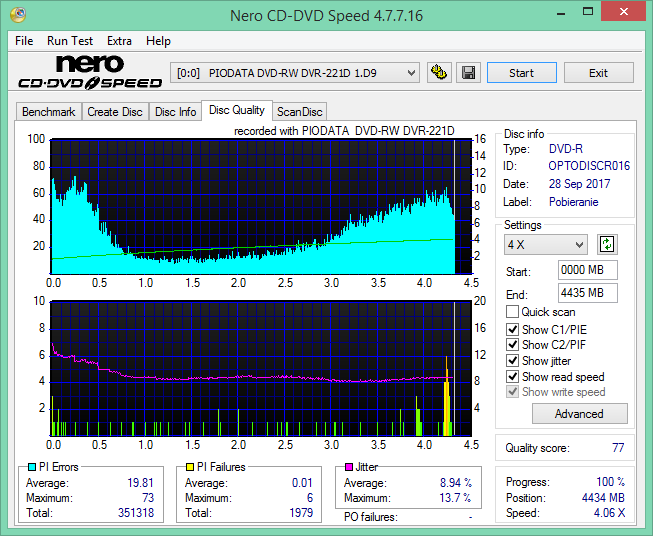Switch to the ScanDisc tab
The width and height of the screenshot is (653, 536).
click(299, 112)
